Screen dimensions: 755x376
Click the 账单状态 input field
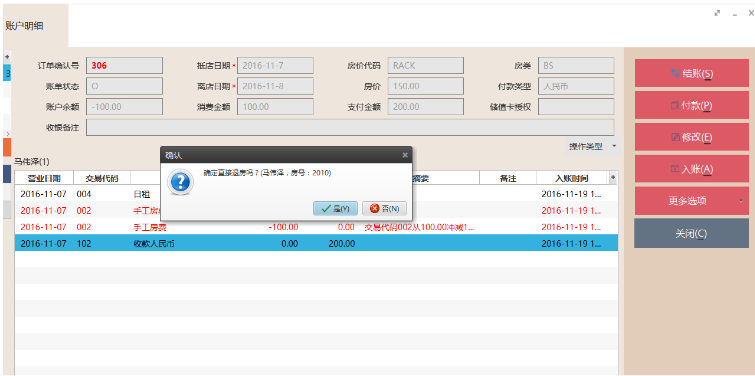(124, 86)
